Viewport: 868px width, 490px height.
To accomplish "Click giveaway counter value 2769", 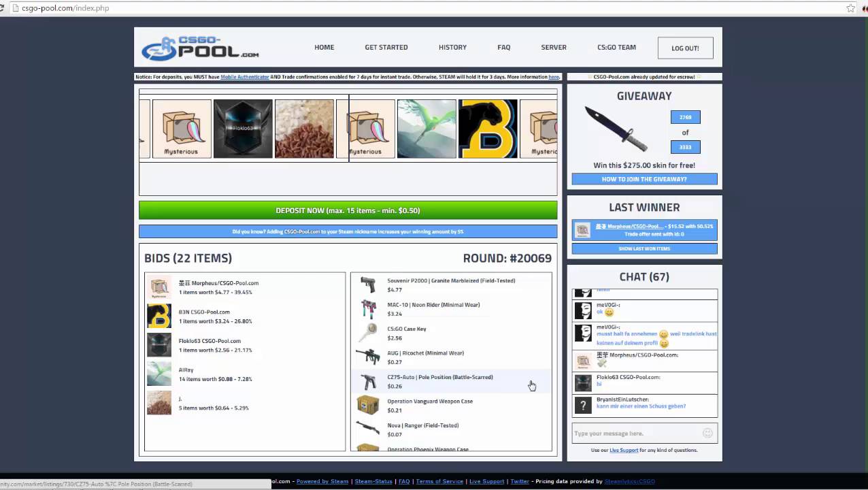I will (685, 117).
